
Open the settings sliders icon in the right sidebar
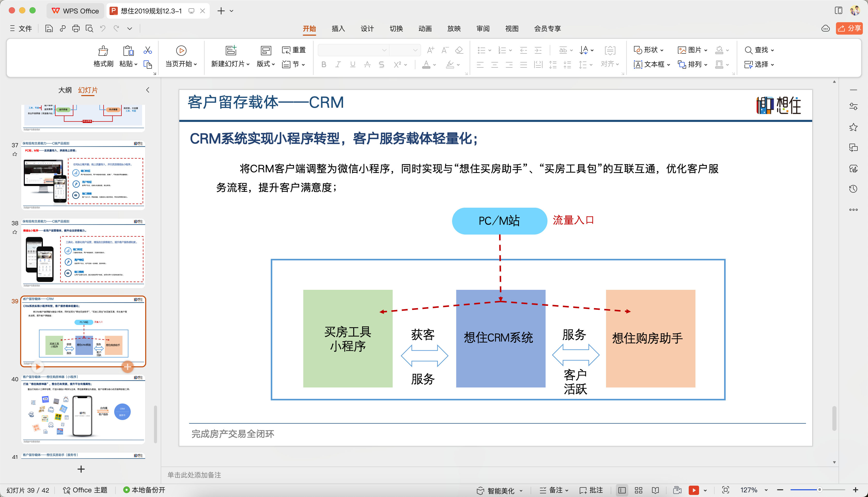pyautogui.click(x=853, y=107)
